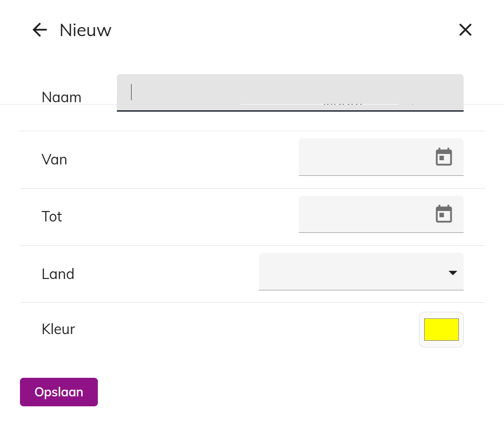Close the Nieuw dialog with the X
Screen dimensions: 504x422
(x=465, y=30)
